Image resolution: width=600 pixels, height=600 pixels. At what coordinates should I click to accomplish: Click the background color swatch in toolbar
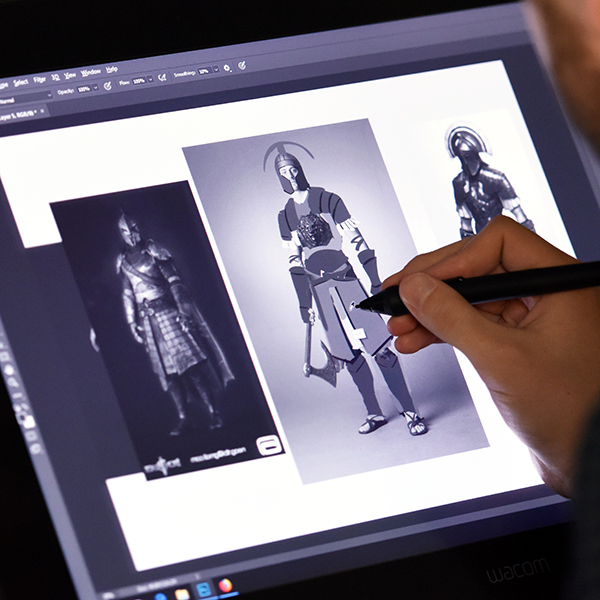(29, 422)
